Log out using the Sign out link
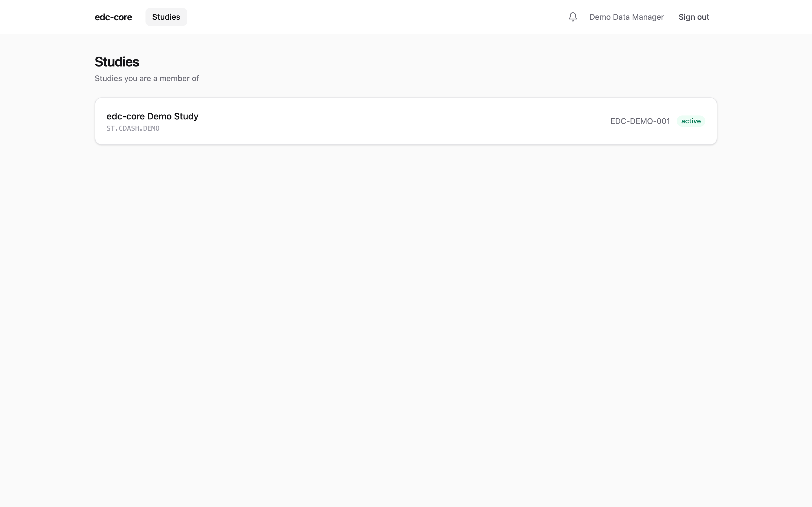 (694, 17)
